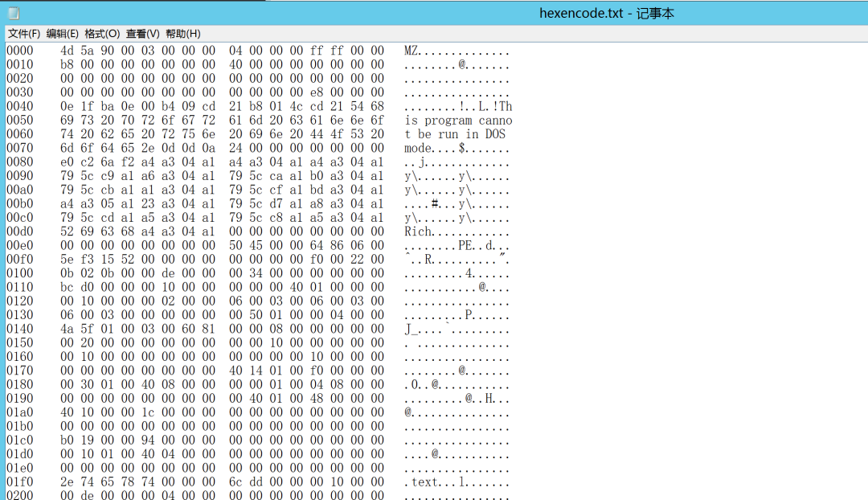Click the '50' byte in row 00e0

[x=235, y=245]
